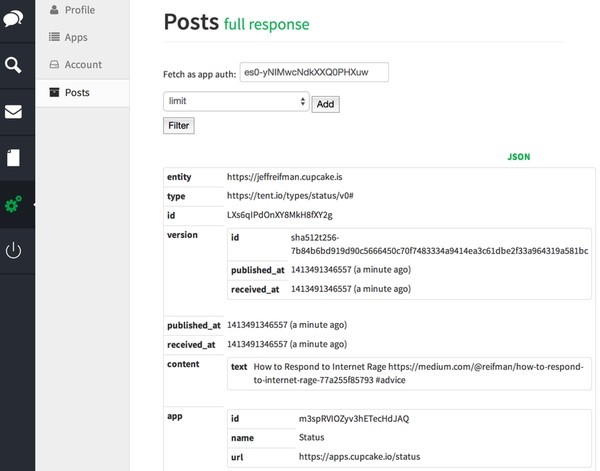Click the tent.io status type value
Screen dimensions: 600x471
(x=288, y=196)
